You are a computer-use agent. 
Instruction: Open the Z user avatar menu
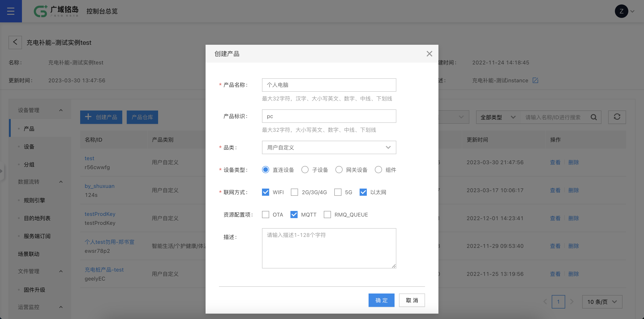pos(621,11)
